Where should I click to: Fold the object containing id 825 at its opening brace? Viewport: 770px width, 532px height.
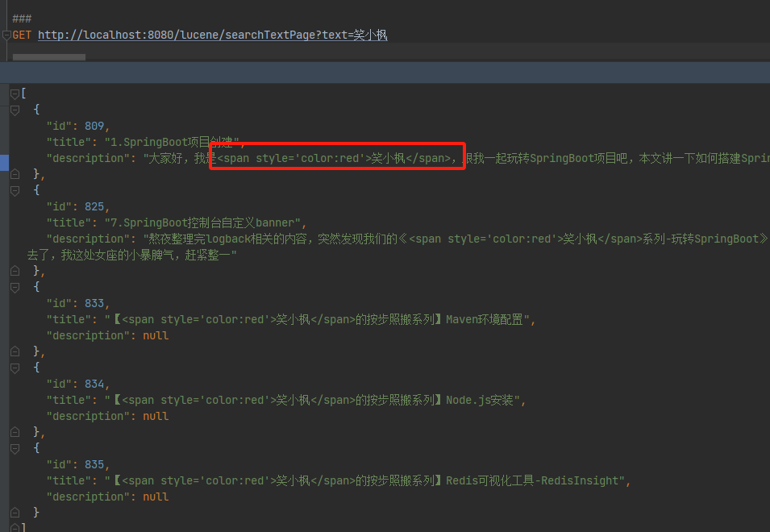pyautogui.click(x=15, y=190)
